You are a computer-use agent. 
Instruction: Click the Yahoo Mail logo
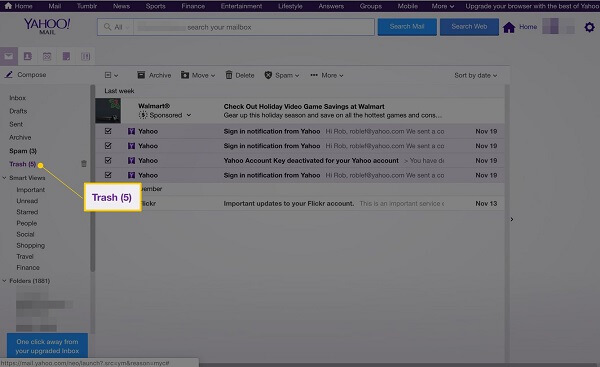(x=47, y=26)
